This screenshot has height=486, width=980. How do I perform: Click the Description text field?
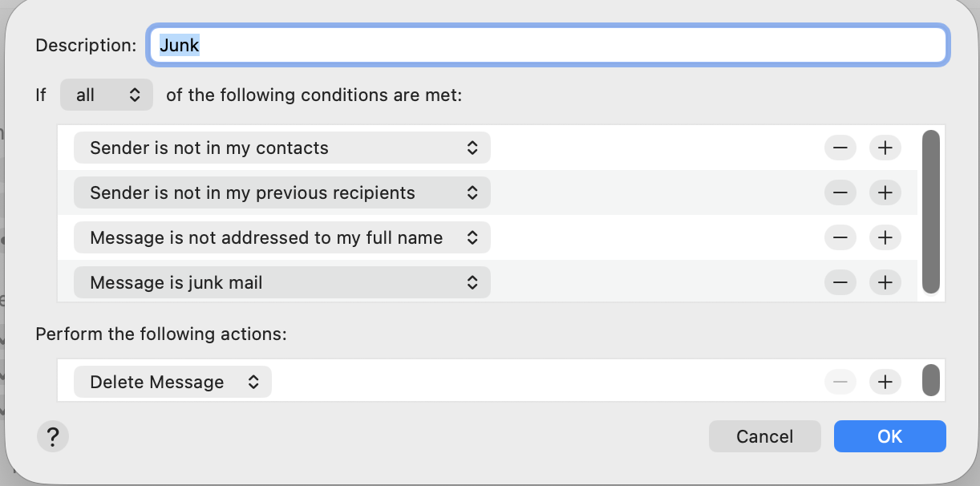549,46
